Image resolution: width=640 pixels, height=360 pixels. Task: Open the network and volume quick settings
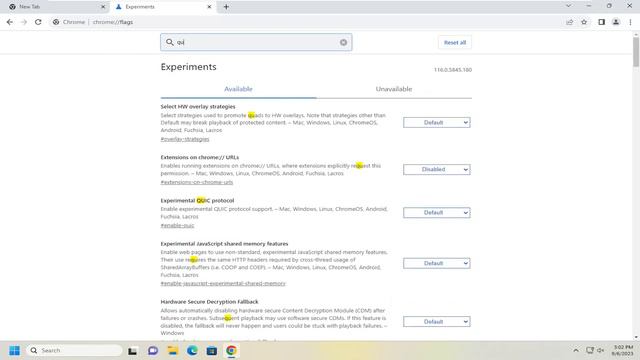tap(595, 350)
